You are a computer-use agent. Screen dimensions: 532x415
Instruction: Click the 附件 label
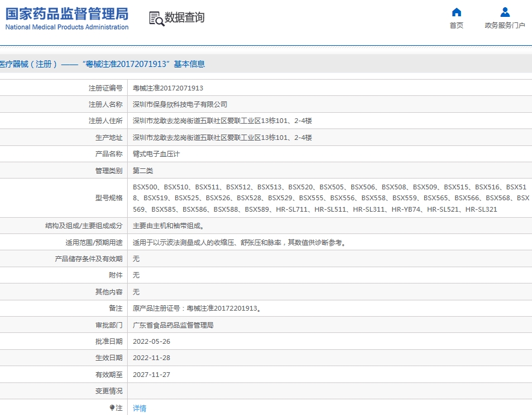[x=116, y=275]
